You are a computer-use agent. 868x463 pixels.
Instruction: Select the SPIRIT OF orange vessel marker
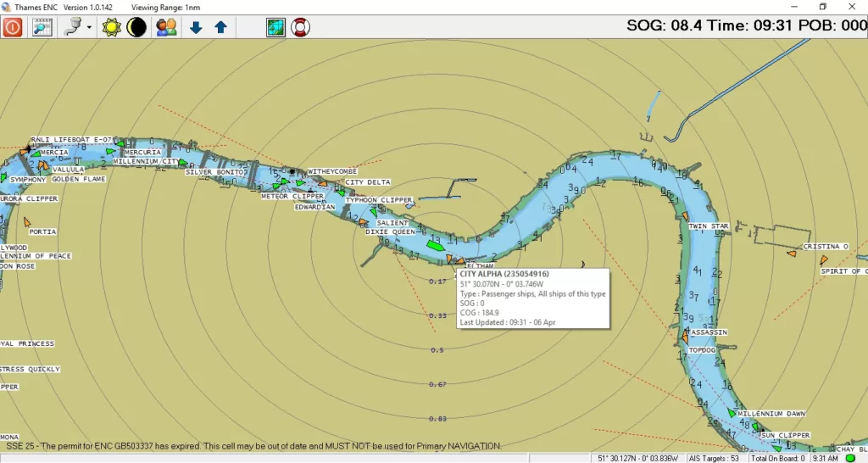(x=824, y=259)
